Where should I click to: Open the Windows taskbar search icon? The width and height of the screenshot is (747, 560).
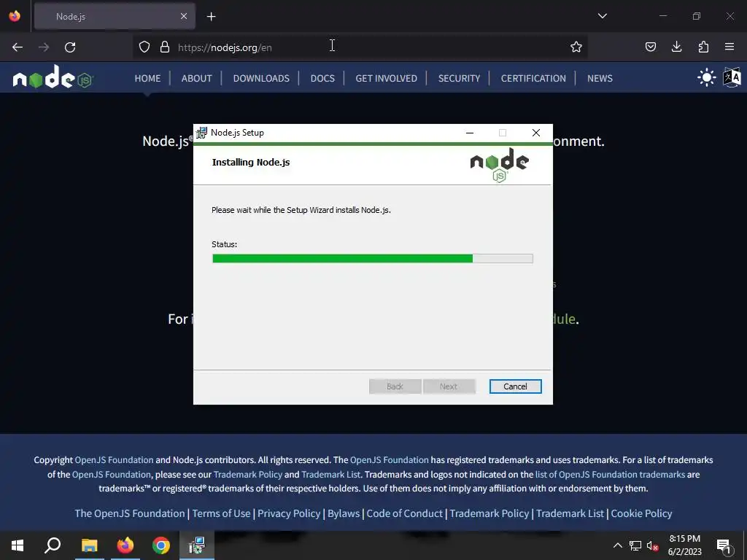(x=53, y=545)
